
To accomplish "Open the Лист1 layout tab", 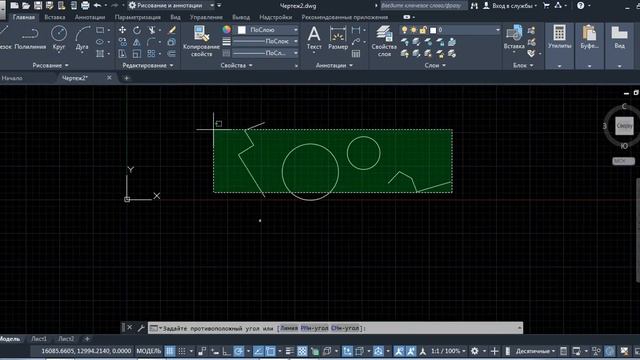I will [x=39, y=339].
